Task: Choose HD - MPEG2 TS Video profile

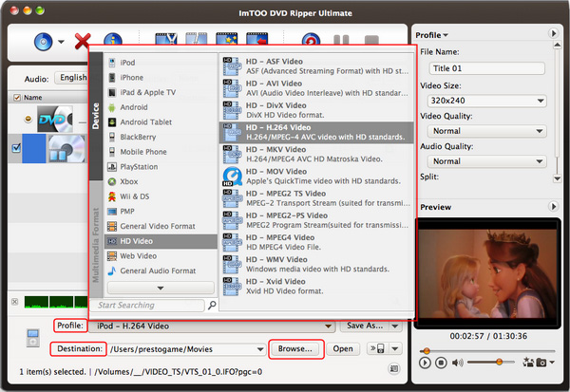Action: click(316, 198)
